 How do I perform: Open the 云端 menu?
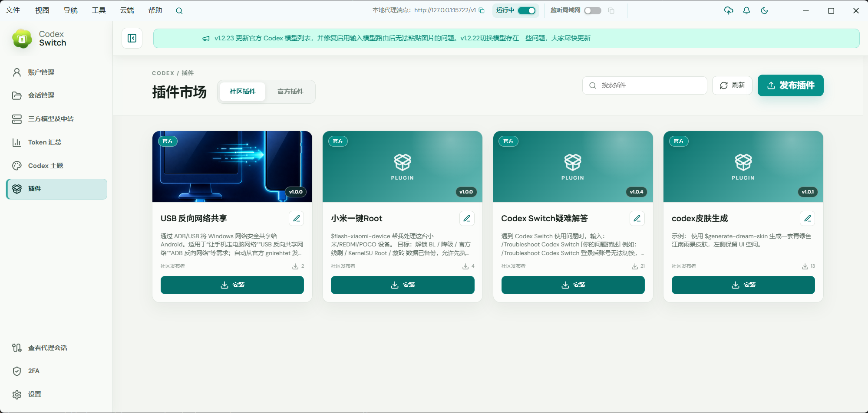coord(127,10)
